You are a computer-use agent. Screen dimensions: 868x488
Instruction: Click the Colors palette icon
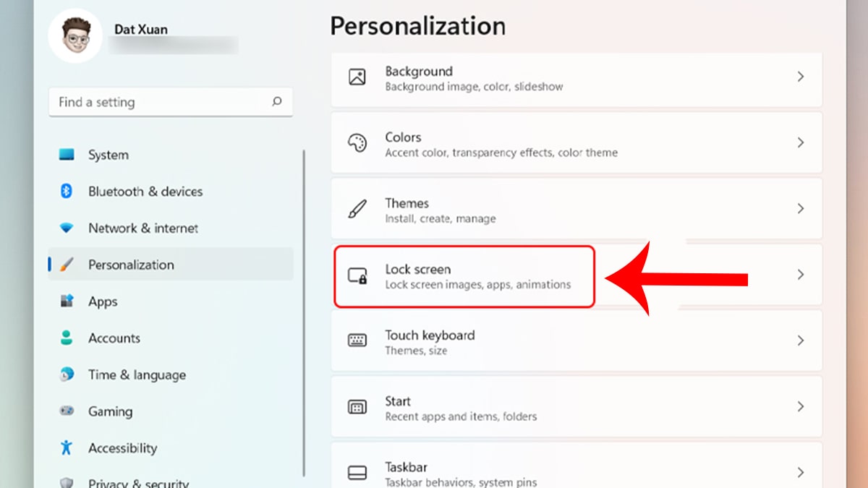coord(357,143)
